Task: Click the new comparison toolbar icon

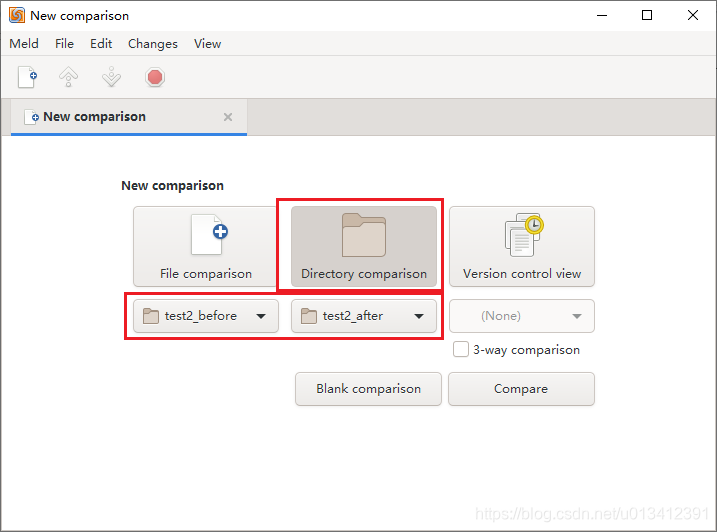Action: click(27, 77)
